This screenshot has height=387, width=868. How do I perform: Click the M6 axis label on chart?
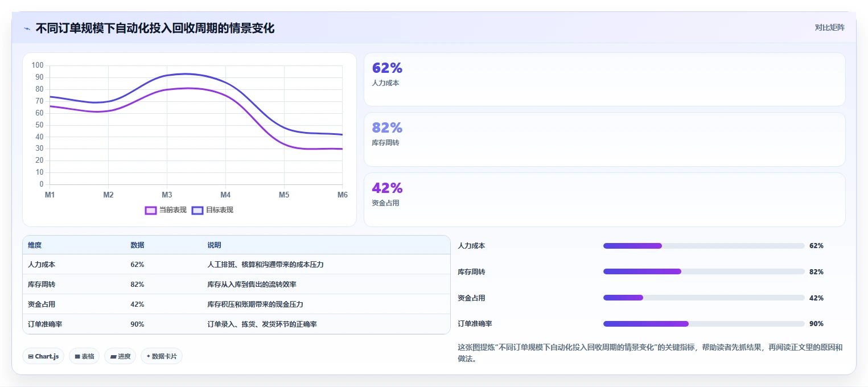pyautogui.click(x=342, y=195)
